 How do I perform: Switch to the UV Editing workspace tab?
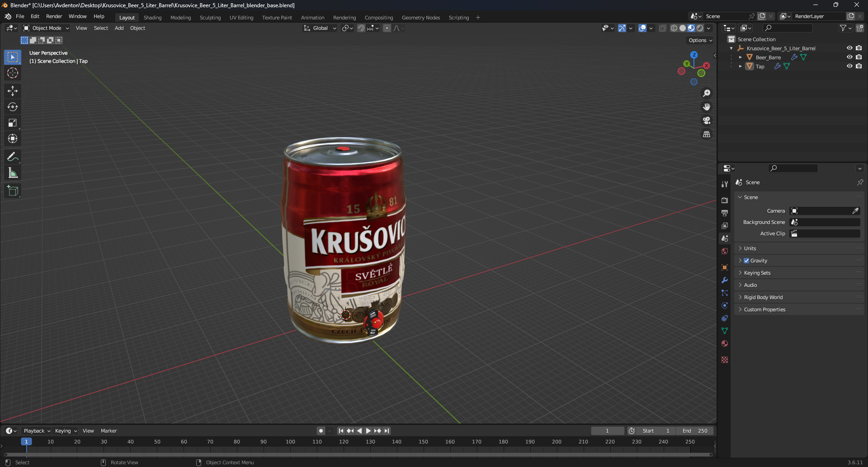pos(241,18)
